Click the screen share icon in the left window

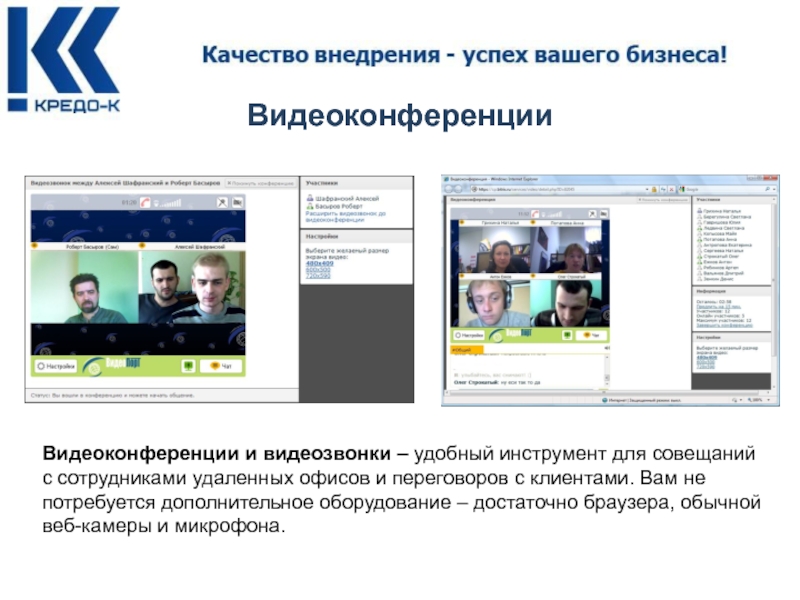189,366
